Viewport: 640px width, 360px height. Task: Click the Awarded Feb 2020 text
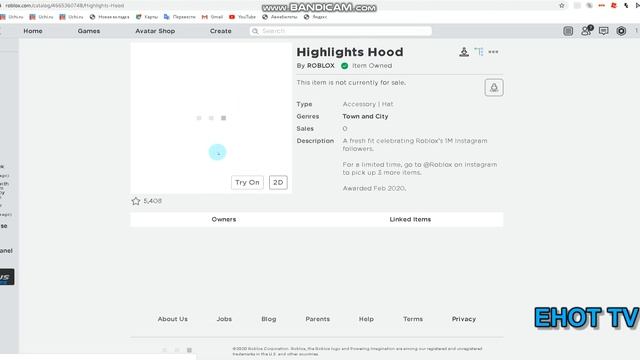(x=374, y=188)
